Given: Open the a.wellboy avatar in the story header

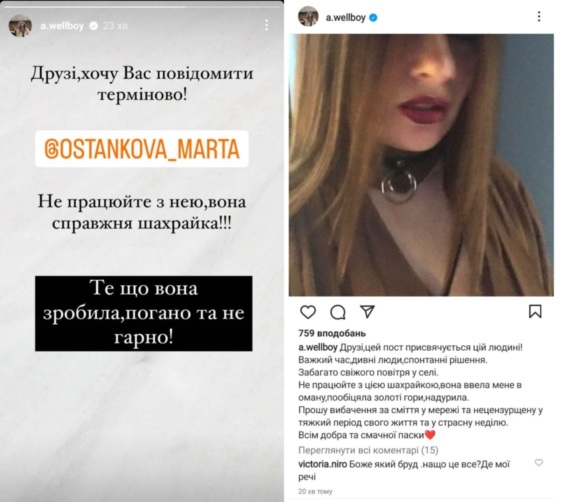Looking at the screenshot, I should [x=20, y=26].
